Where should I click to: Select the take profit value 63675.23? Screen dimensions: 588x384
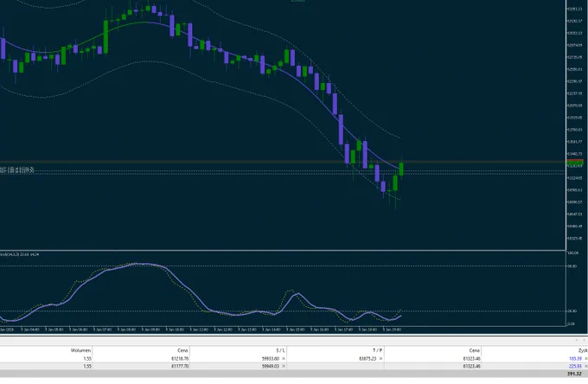(367, 359)
